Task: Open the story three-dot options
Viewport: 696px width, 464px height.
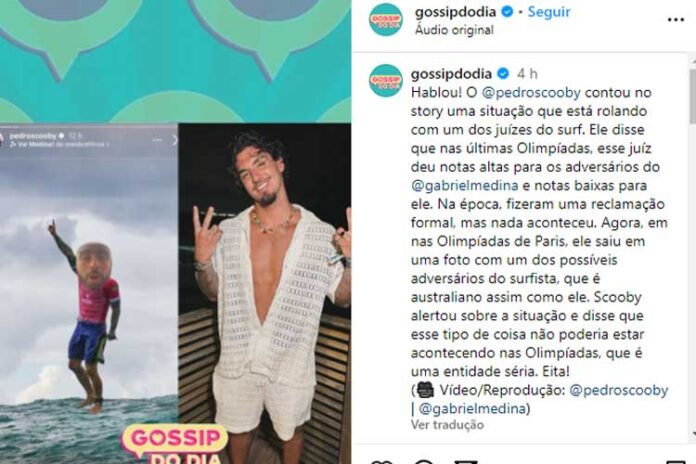Action: coord(157,140)
